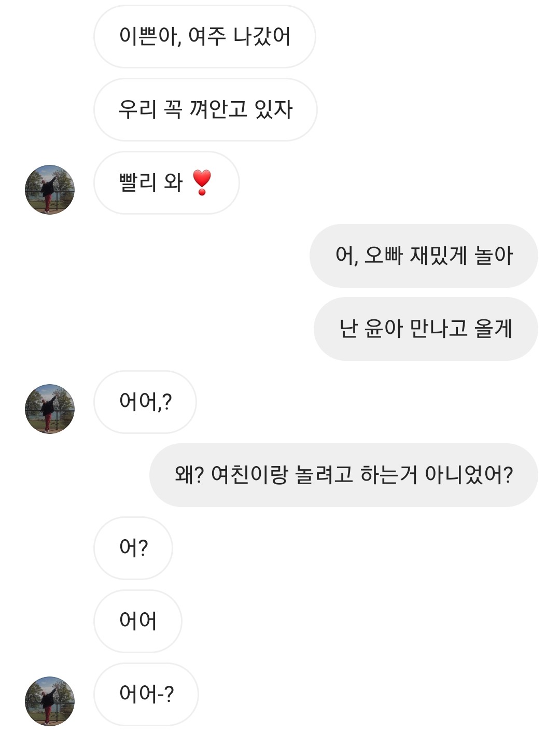Click the word '여주' in the first message
560x733 pixels.
[207, 36]
